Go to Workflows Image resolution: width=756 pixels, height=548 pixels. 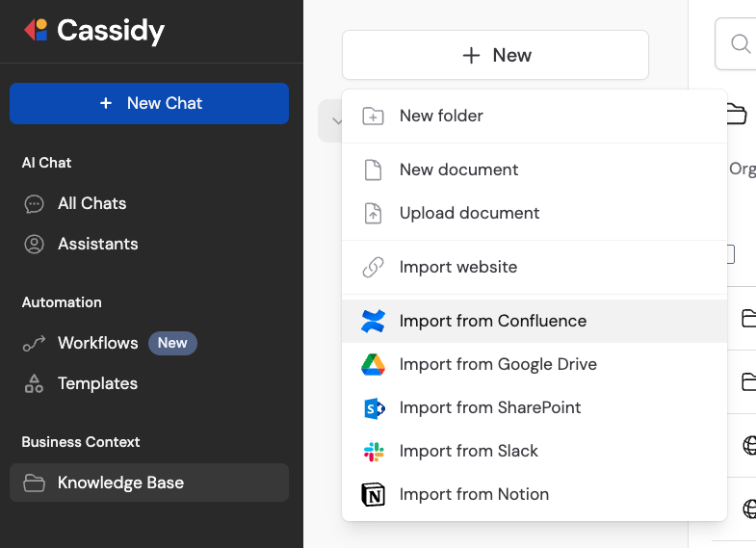pyautogui.click(x=98, y=343)
